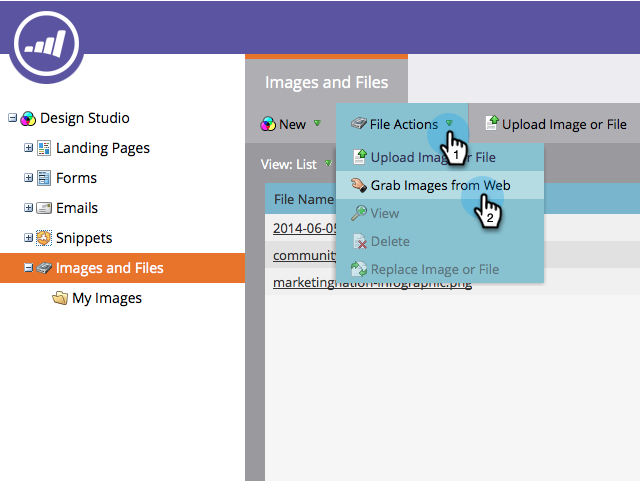
Task: Select Images and Files in the tree
Action: point(109,268)
